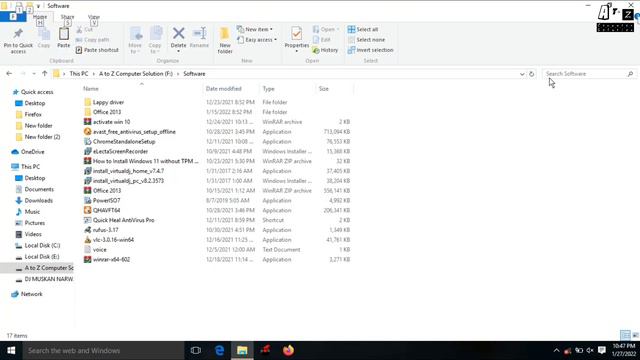Open the Easy access dropdown
Viewport: 640px width, 360px height.
coord(257,40)
